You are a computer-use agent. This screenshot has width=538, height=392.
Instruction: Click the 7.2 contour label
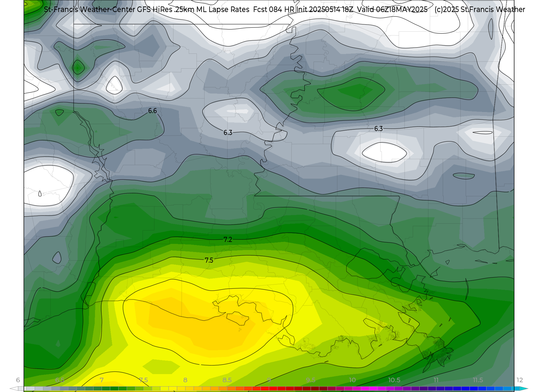tap(228, 240)
